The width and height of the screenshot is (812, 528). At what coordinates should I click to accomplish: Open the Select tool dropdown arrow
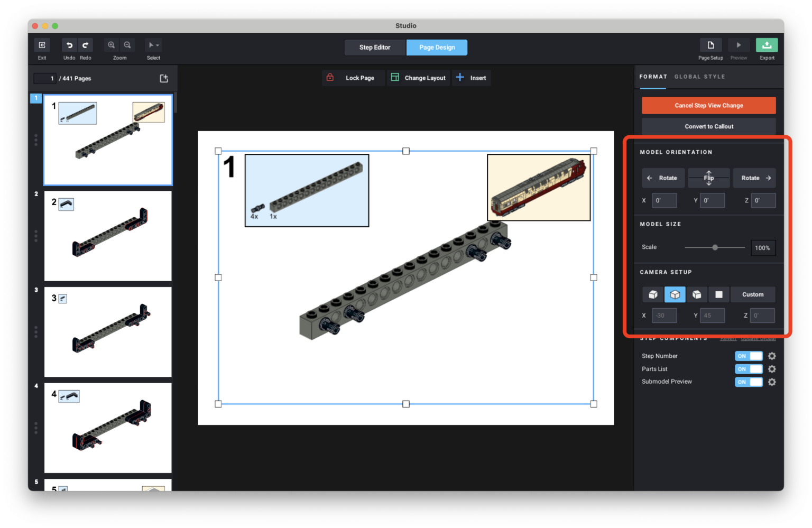point(157,45)
